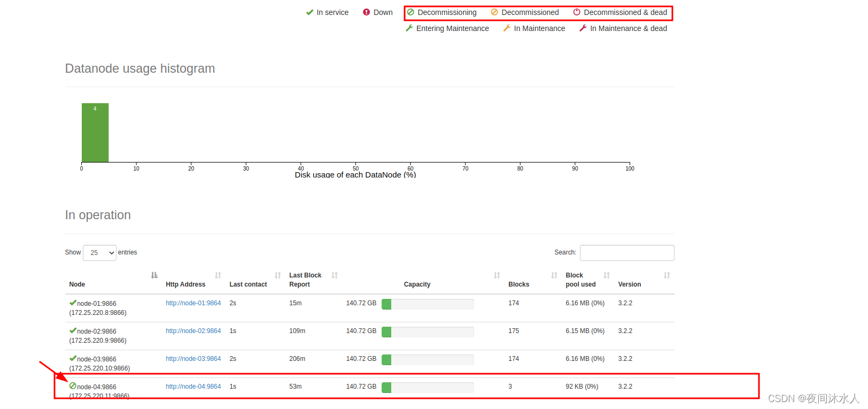Viewport: 868px width, 409px height.
Task: Open the http://node-02:9864 link
Action: click(x=193, y=331)
